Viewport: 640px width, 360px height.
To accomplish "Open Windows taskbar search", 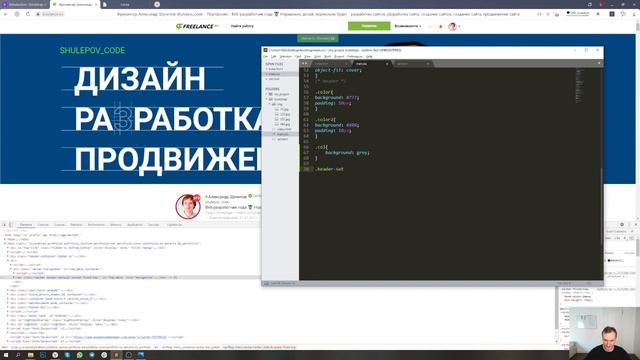I will pos(18,355).
